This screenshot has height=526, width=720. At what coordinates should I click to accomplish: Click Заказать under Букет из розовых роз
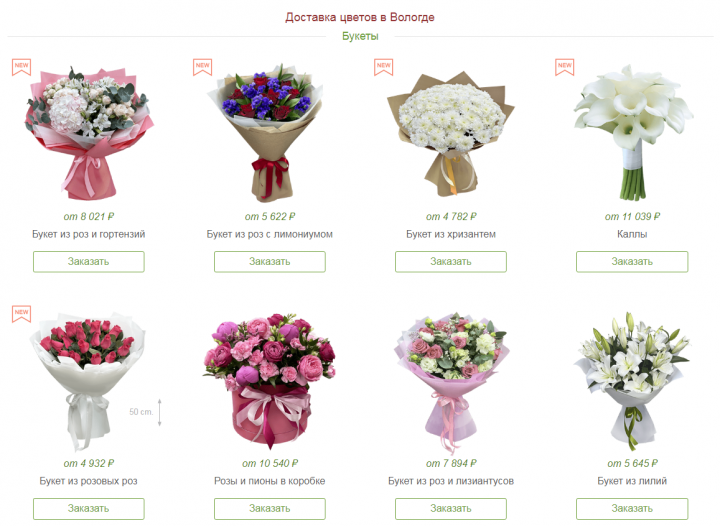(x=89, y=509)
